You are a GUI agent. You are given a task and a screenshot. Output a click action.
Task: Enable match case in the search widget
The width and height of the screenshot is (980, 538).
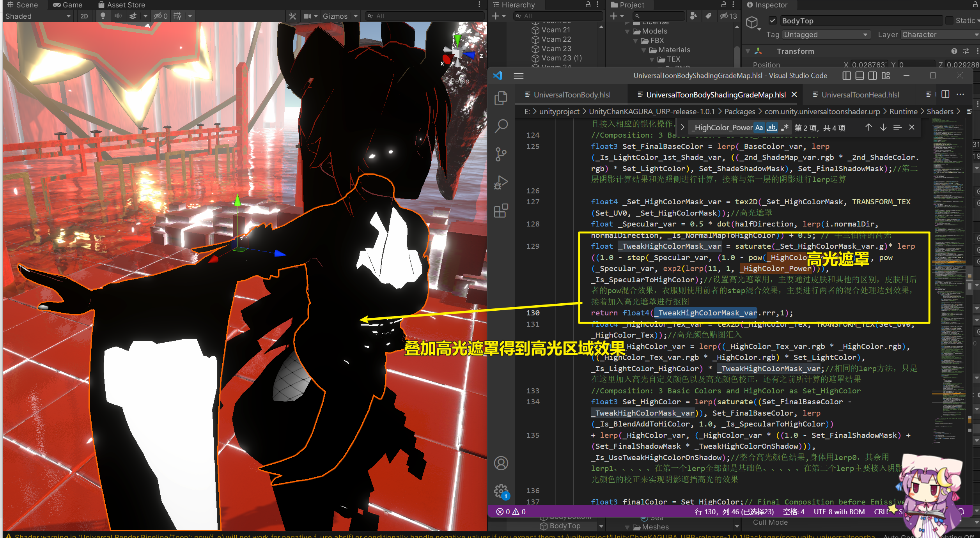pos(758,127)
